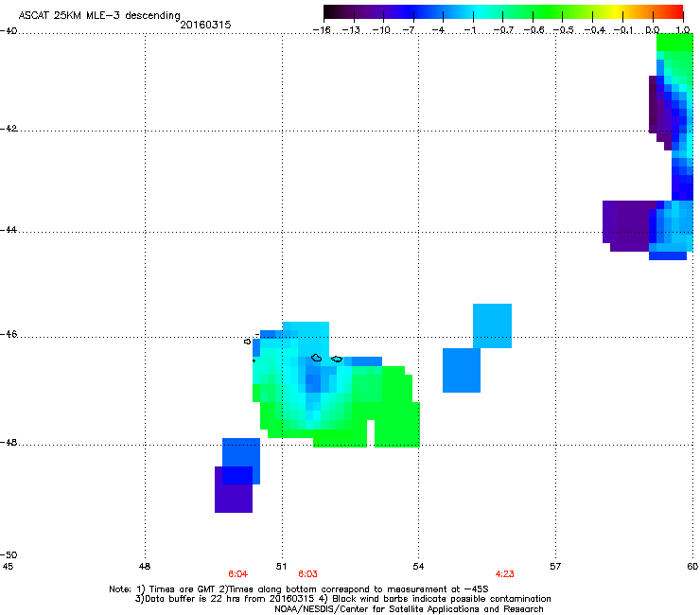Click the note line starting "Note: 1) Times are GMT"
This screenshot has height=615, width=700.
299,589
